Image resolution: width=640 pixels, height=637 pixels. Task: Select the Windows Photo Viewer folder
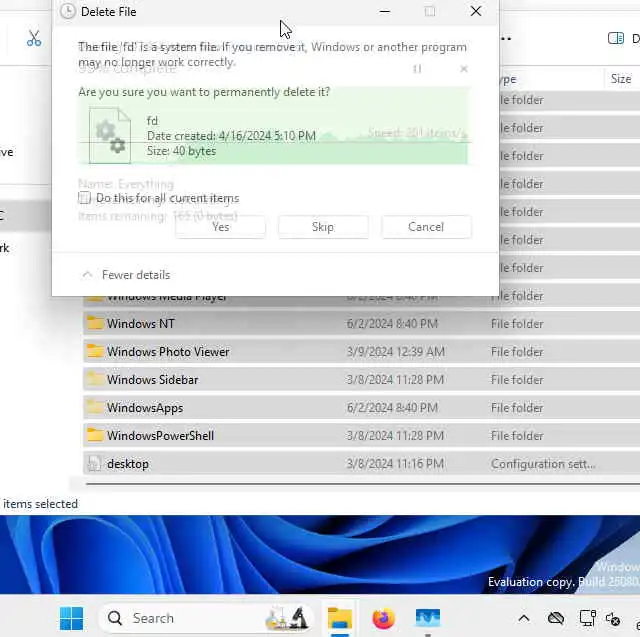(361, 352)
